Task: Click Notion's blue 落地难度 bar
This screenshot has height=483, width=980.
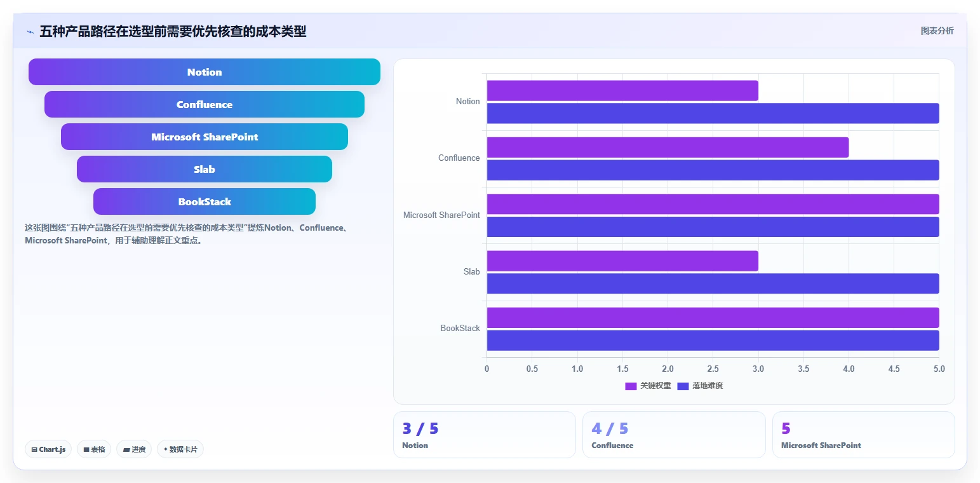Action: 713,113
